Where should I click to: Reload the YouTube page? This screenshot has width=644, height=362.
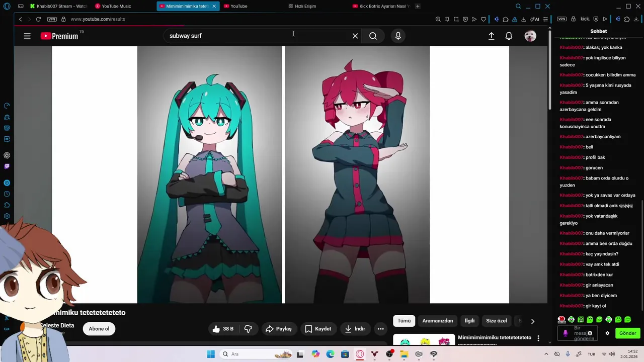click(x=38, y=19)
